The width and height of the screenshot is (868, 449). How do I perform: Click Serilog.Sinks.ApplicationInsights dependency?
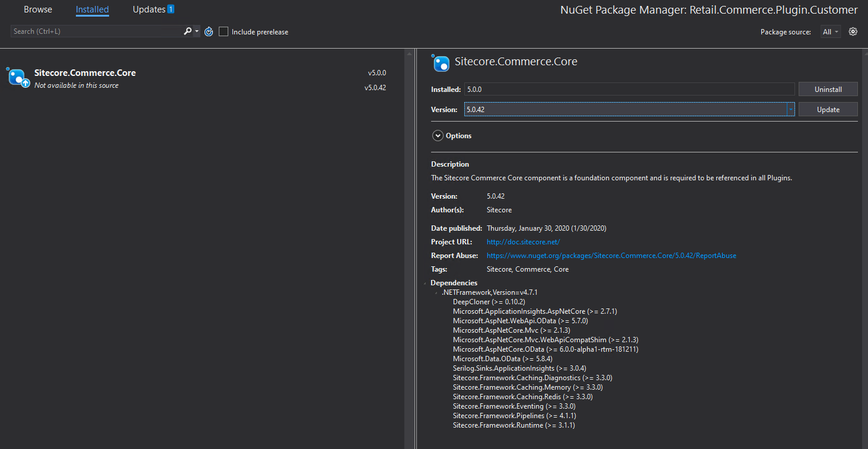519,368
